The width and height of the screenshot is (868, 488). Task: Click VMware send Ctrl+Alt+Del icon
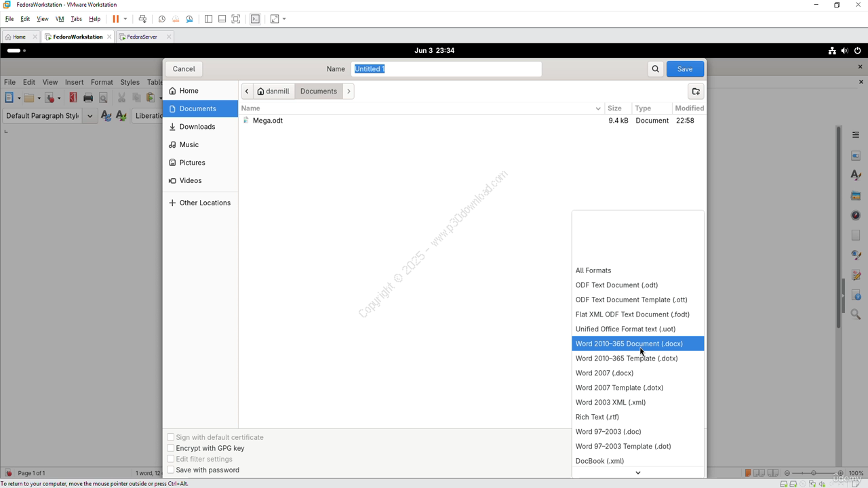point(142,19)
